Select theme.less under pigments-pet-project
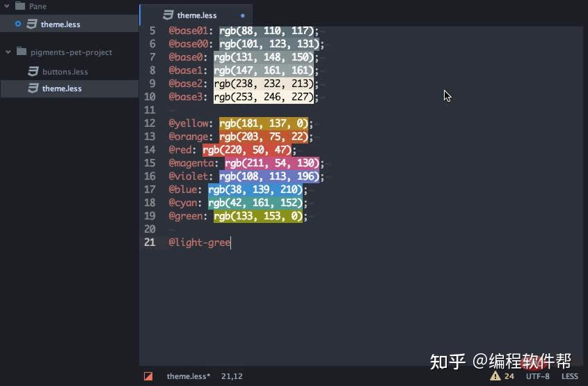Image resolution: width=588 pixels, height=386 pixels. pyautogui.click(x=70, y=88)
